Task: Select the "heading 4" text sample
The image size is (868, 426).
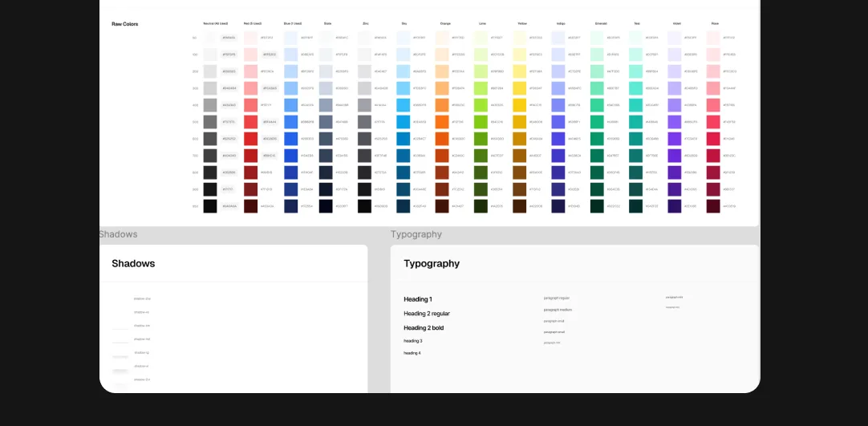Action: pos(412,353)
